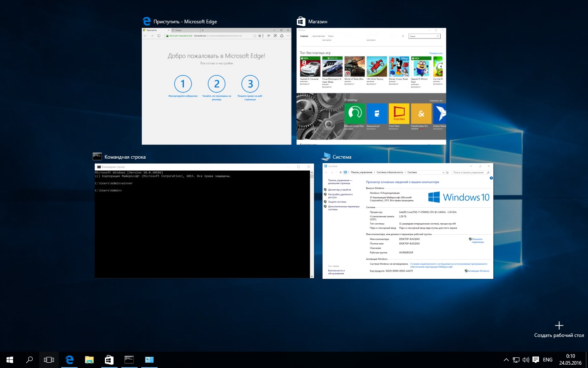588x368 pixels.
Task: Toggle the Task View taskbar button
Action: 49,360
